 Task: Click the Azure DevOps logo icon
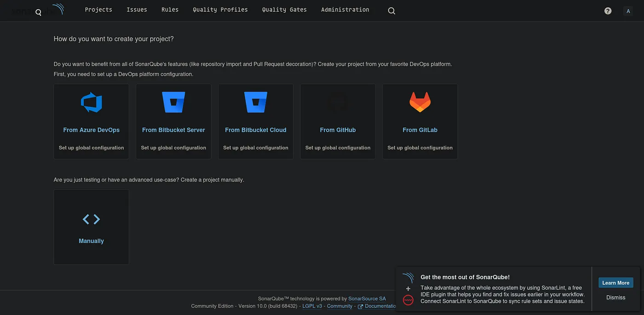point(92,103)
